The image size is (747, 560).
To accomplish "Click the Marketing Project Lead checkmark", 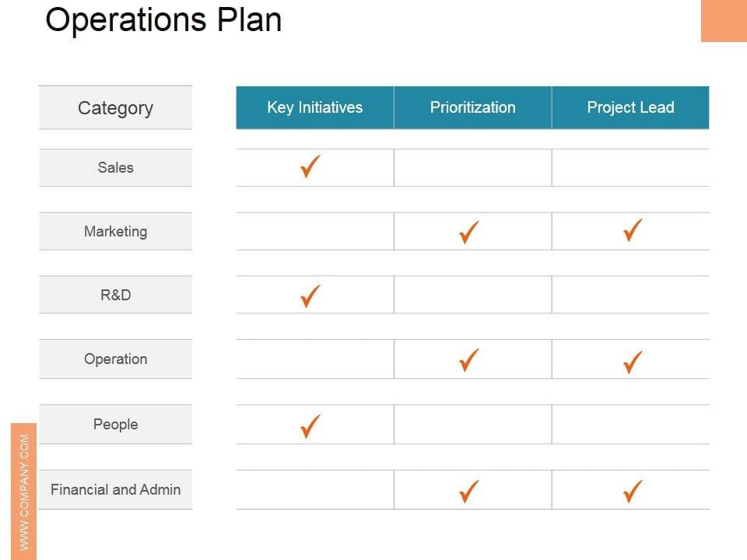I will [633, 230].
